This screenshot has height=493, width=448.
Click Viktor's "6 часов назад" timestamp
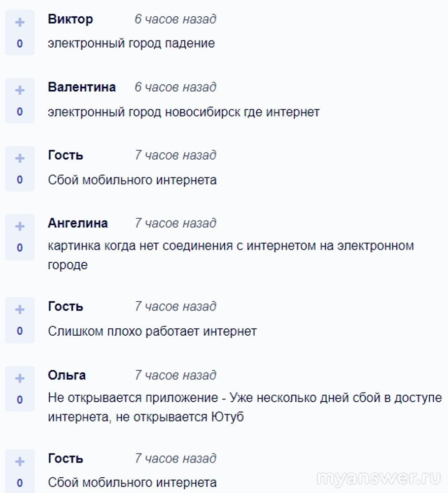(175, 19)
